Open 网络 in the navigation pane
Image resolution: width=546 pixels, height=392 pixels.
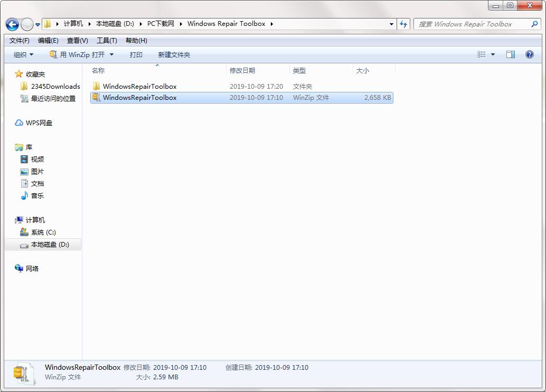click(x=32, y=268)
